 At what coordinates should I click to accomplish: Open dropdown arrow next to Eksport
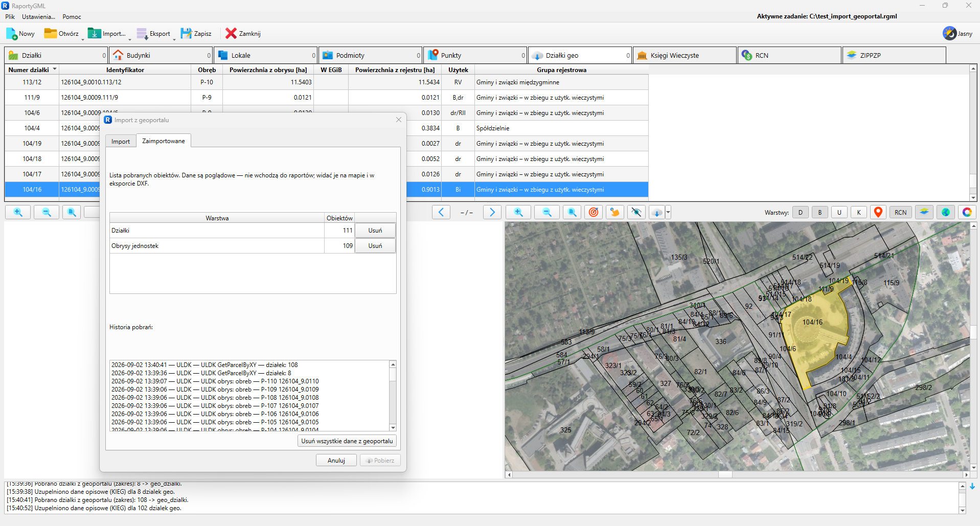(x=174, y=39)
